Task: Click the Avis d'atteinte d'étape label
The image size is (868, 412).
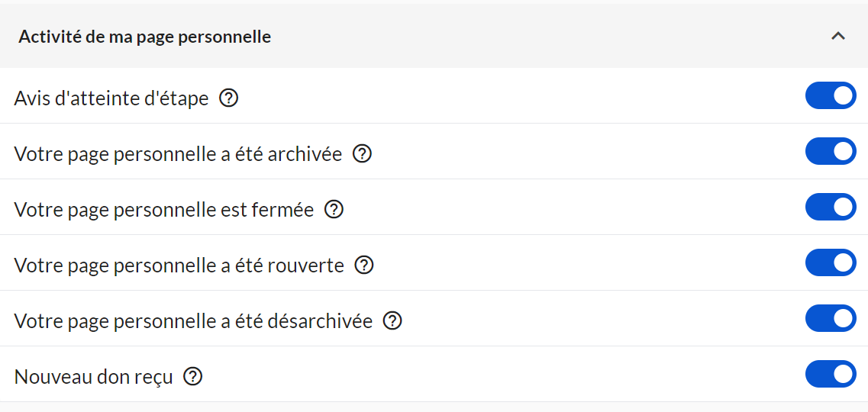Action: click(x=111, y=98)
